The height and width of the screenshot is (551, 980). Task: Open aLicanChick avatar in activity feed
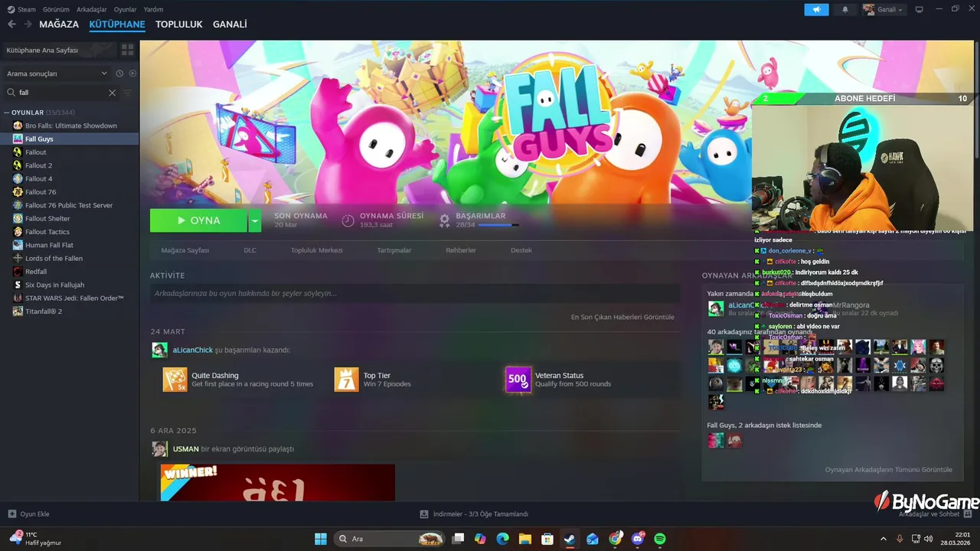coord(159,350)
